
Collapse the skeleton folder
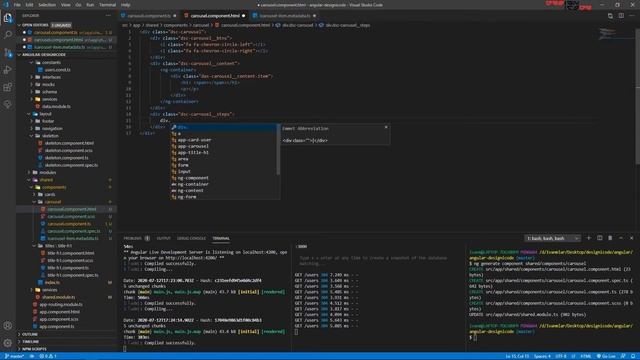pos(50,136)
